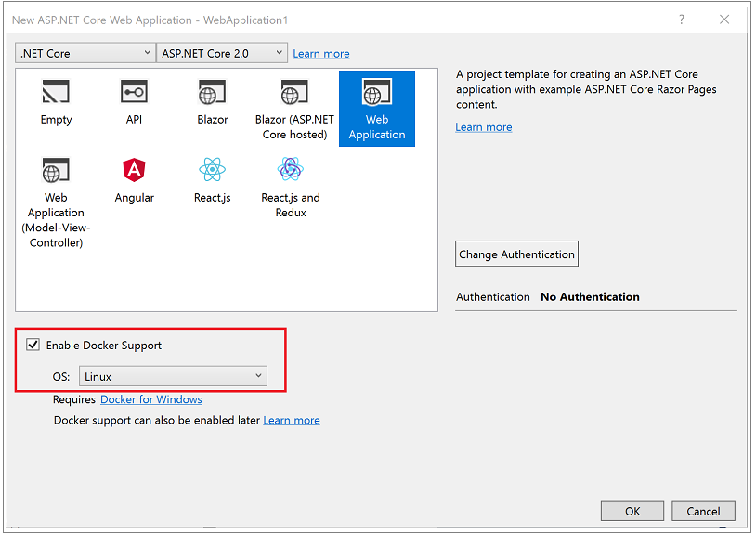Choose the Blazor template icon
756x535 pixels.
212,92
